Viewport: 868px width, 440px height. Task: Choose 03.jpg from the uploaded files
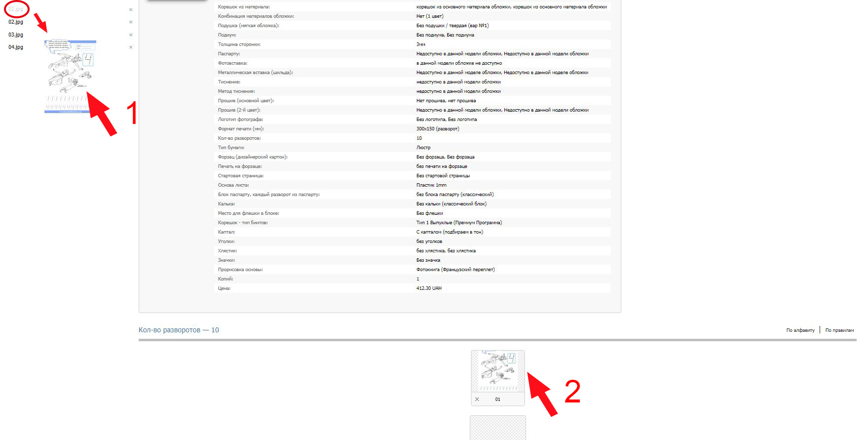pyautogui.click(x=16, y=35)
